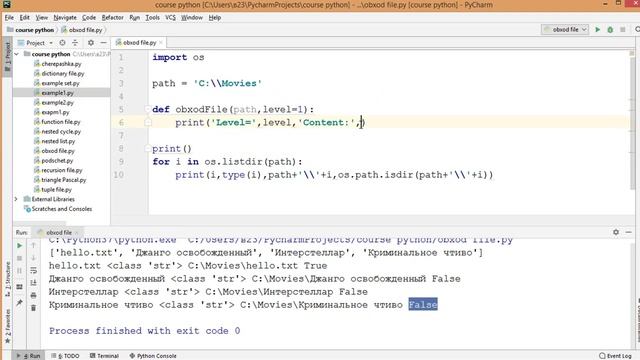Close the obxod file.py editor tab
The width and height of the screenshot is (640, 360).
(x=161, y=42)
